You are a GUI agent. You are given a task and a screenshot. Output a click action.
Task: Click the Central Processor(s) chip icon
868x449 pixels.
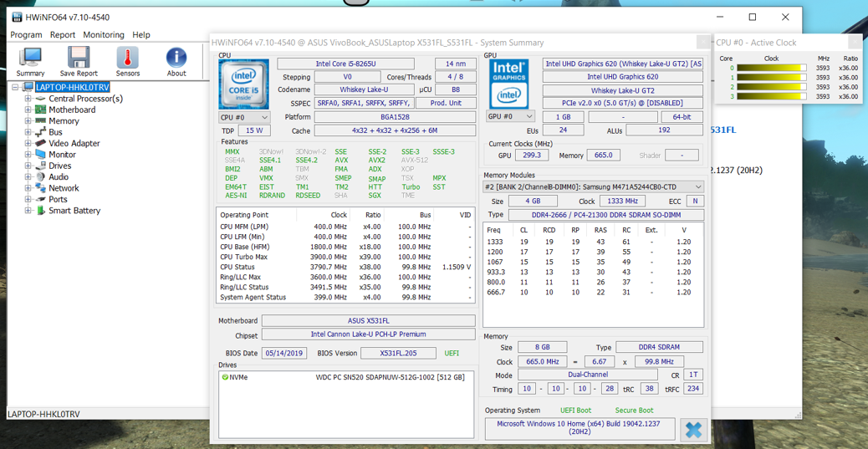coord(40,99)
